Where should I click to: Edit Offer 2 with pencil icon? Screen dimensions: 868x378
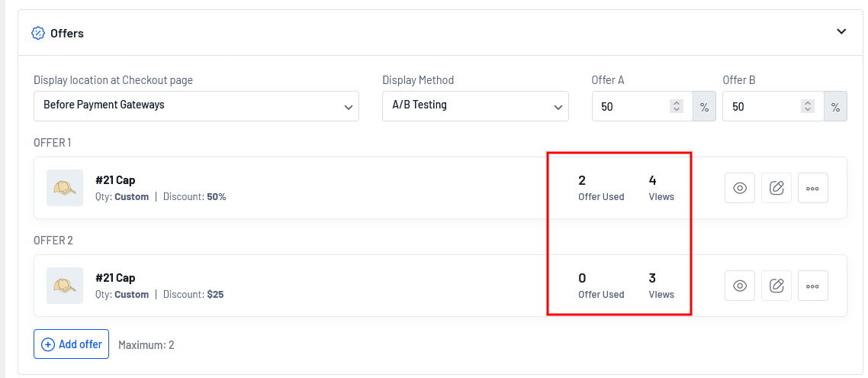tap(776, 286)
